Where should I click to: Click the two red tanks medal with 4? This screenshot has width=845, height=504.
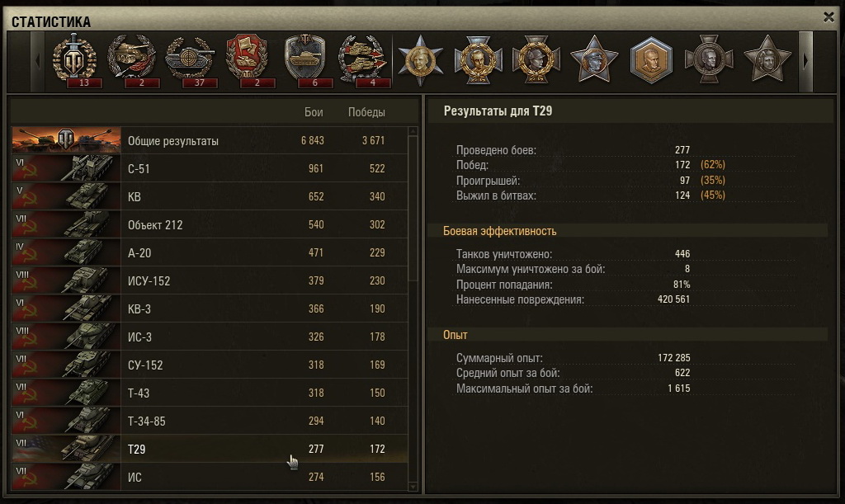(x=362, y=61)
